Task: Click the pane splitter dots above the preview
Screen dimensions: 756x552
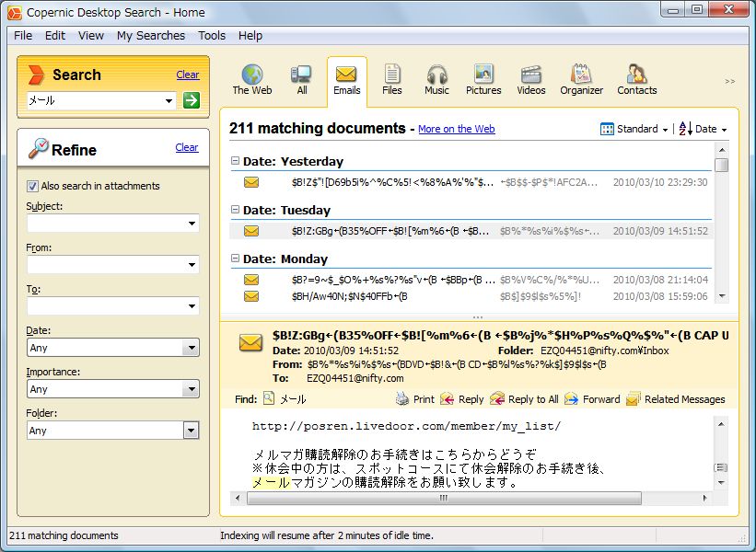Action: tap(478, 317)
